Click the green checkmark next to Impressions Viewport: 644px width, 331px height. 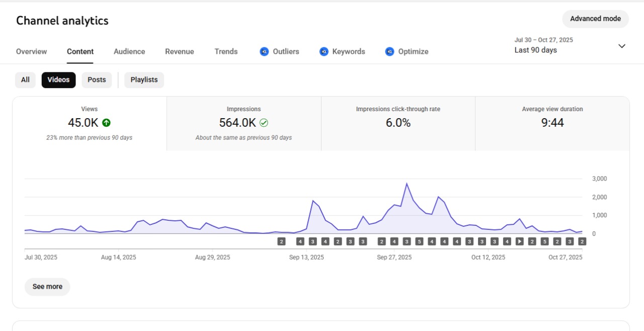264,123
